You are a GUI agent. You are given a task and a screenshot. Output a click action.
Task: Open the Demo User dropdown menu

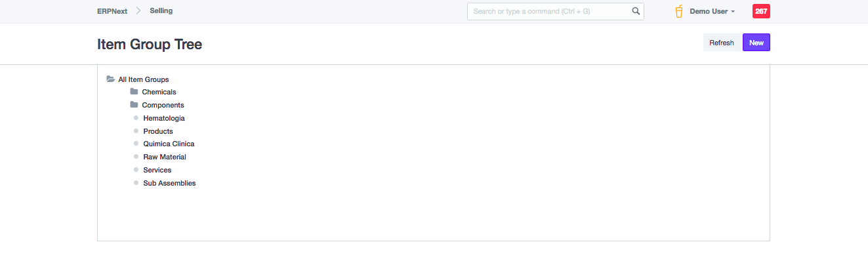click(712, 11)
